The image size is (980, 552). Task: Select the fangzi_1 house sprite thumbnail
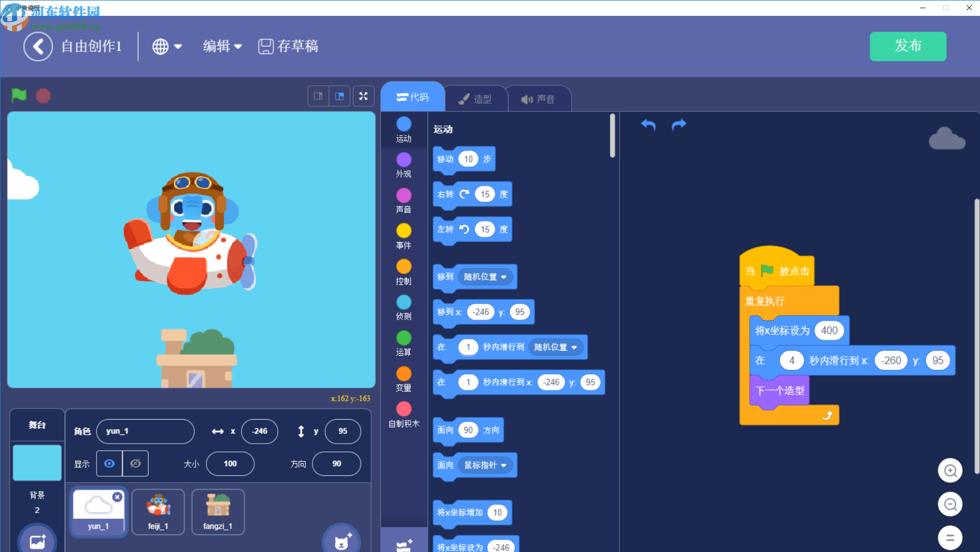click(218, 512)
